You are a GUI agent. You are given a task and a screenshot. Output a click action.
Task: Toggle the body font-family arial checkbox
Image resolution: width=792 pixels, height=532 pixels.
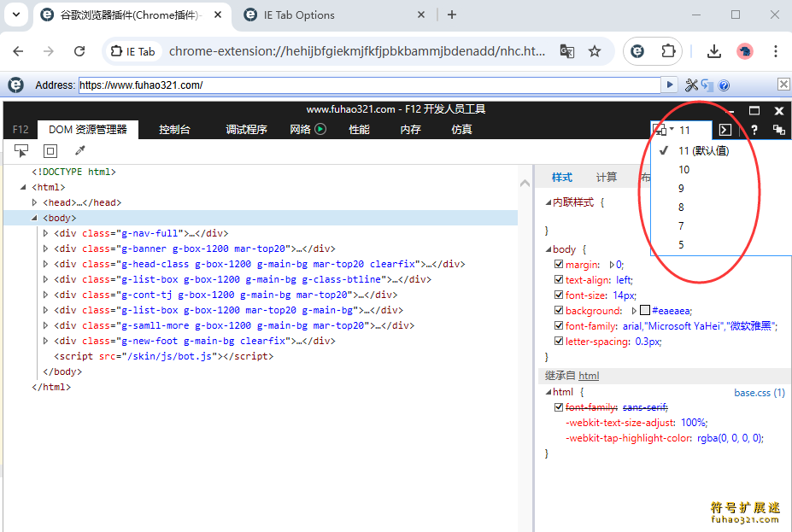point(559,325)
